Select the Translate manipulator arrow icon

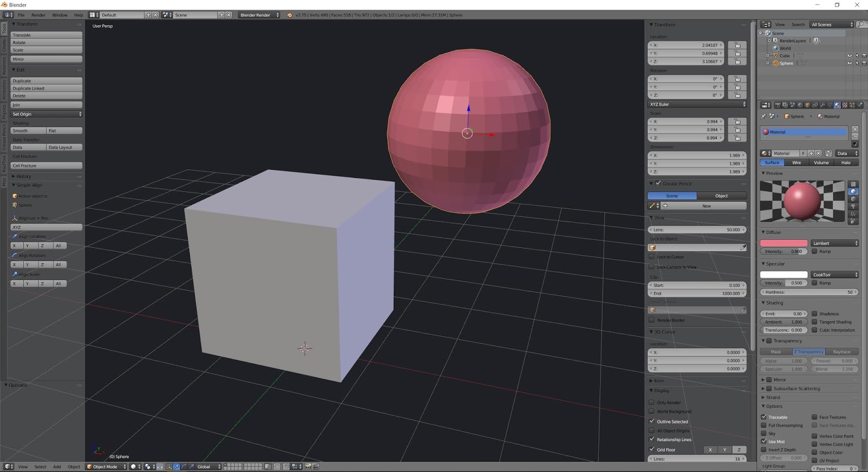pos(176,467)
